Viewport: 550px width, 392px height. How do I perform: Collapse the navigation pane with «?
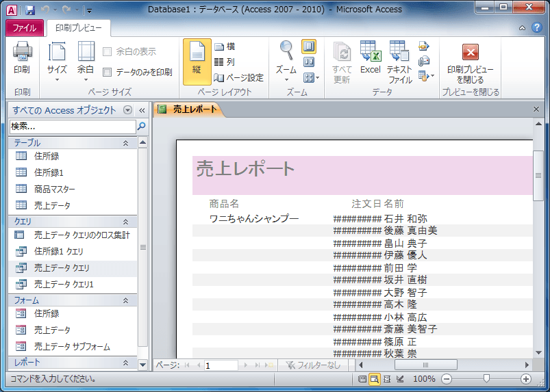(142, 111)
